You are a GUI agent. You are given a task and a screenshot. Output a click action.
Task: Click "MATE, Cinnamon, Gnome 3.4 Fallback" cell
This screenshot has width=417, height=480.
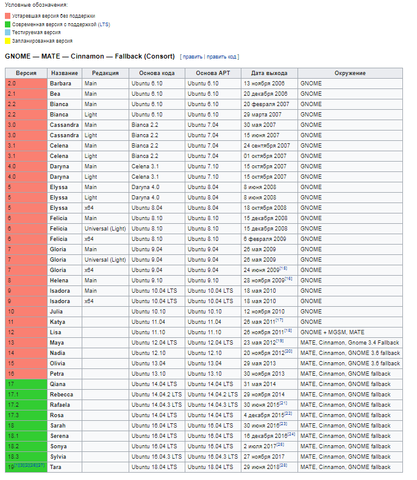[x=350, y=342]
